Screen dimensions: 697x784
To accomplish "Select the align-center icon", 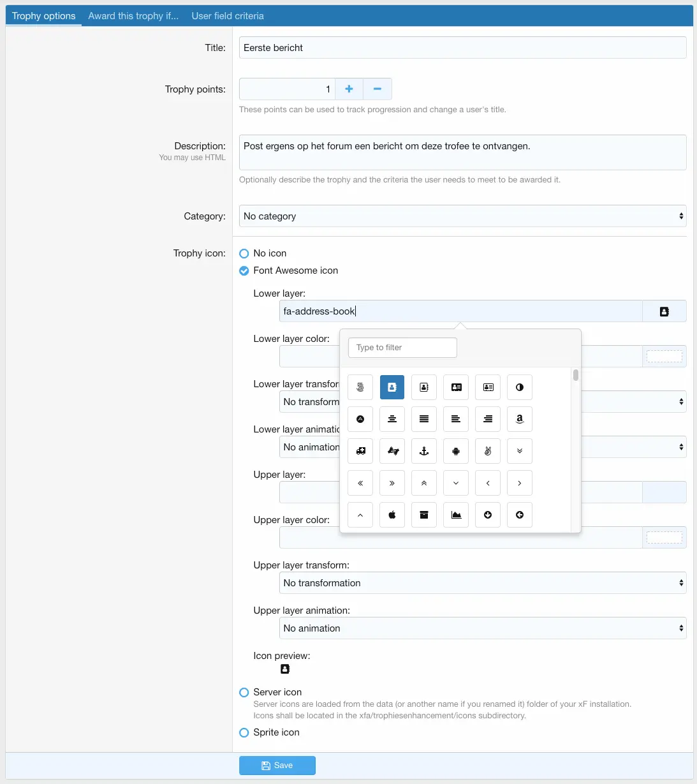I will click(392, 419).
